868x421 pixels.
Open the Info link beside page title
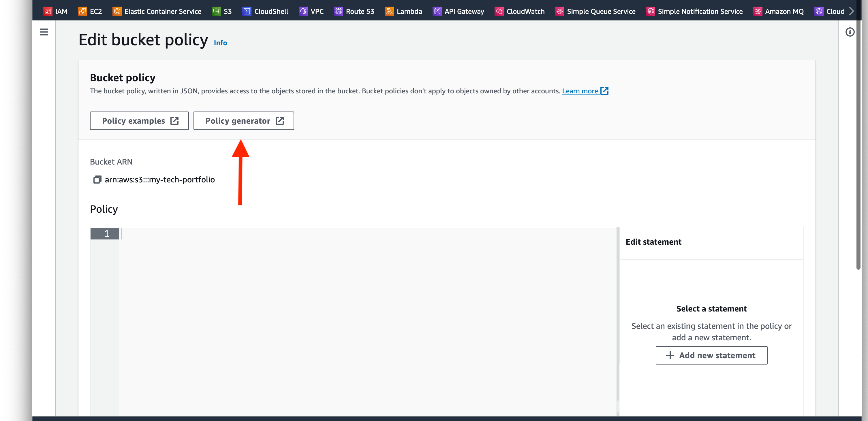coord(220,43)
